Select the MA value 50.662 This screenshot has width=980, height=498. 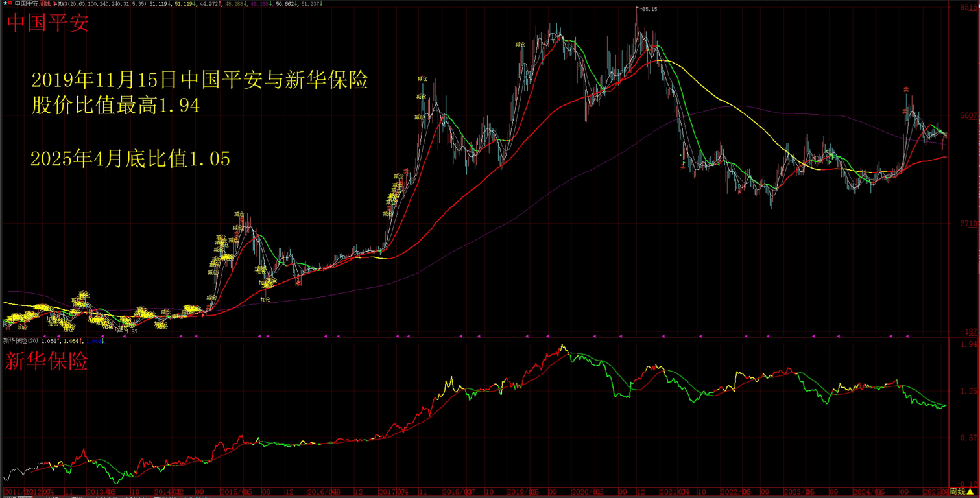click(x=285, y=4)
